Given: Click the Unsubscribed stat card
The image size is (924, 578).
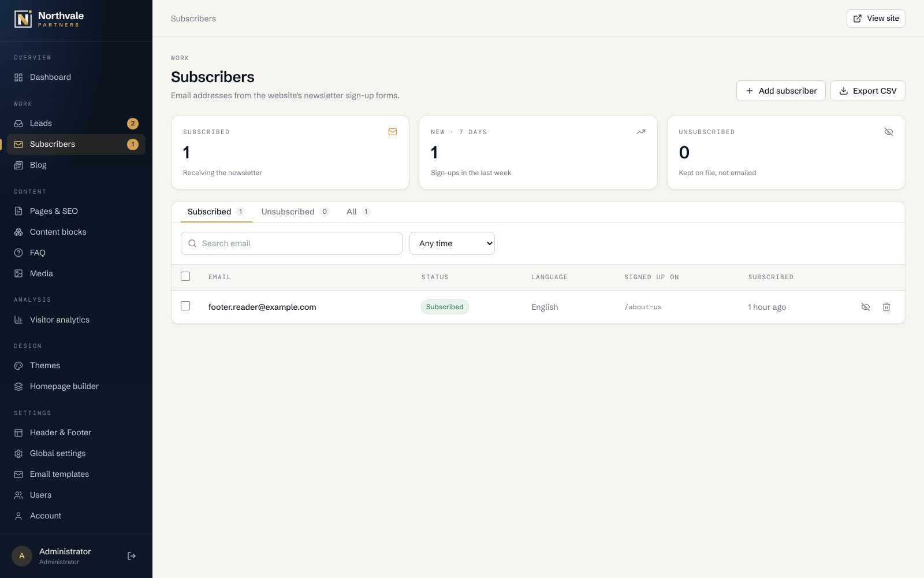Looking at the screenshot, I should pyautogui.click(x=786, y=152).
